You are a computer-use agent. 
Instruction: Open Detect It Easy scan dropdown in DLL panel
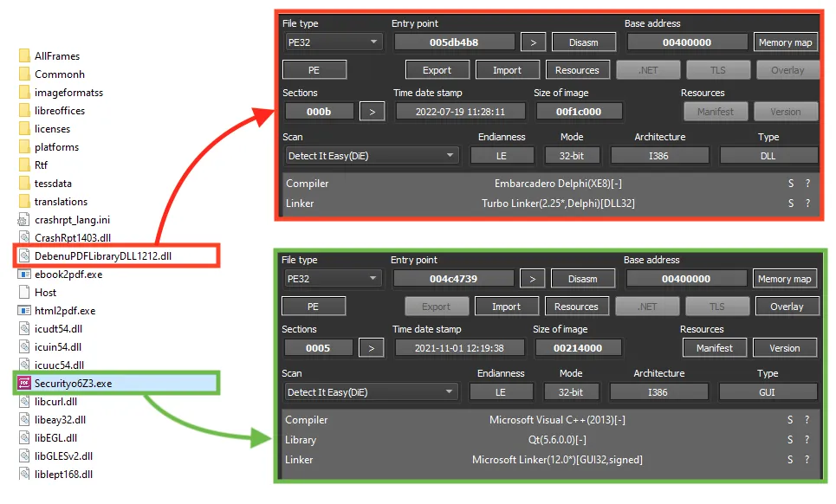click(372, 156)
